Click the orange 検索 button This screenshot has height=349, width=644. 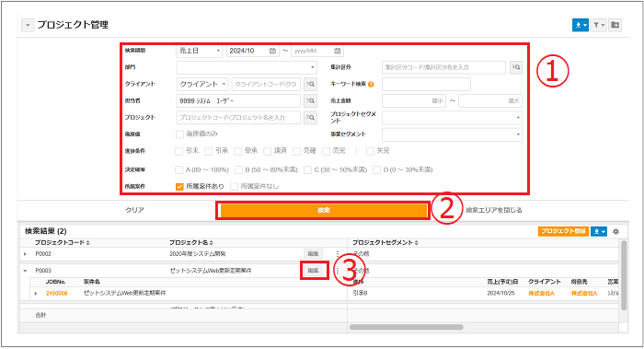(x=323, y=211)
